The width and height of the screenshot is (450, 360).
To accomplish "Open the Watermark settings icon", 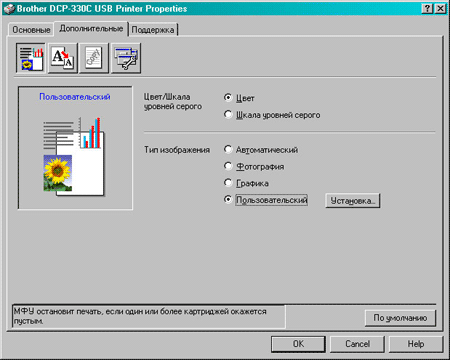I will [x=94, y=58].
